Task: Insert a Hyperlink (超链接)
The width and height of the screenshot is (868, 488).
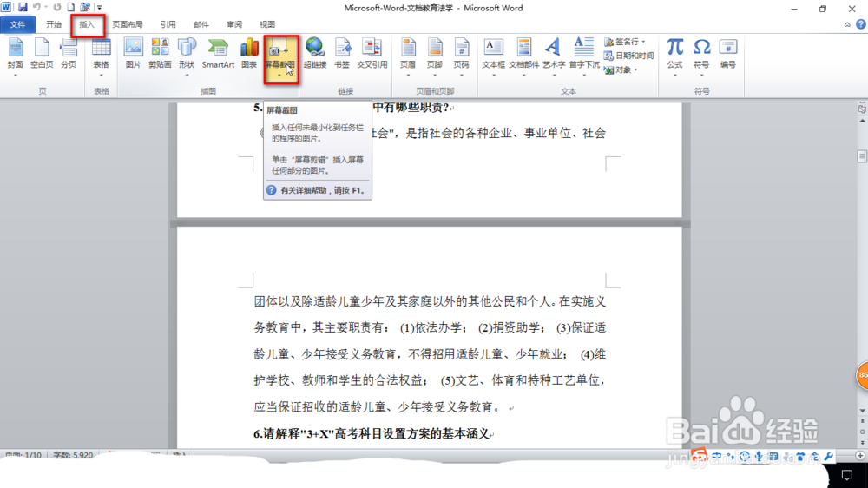Action: [x=315, y=55]
